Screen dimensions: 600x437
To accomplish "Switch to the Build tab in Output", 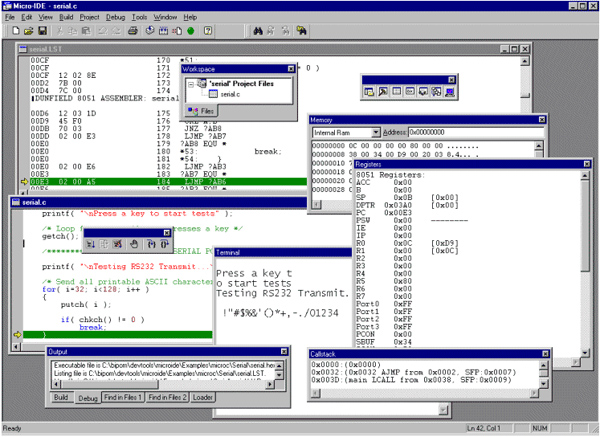I will tap(61, 398).
